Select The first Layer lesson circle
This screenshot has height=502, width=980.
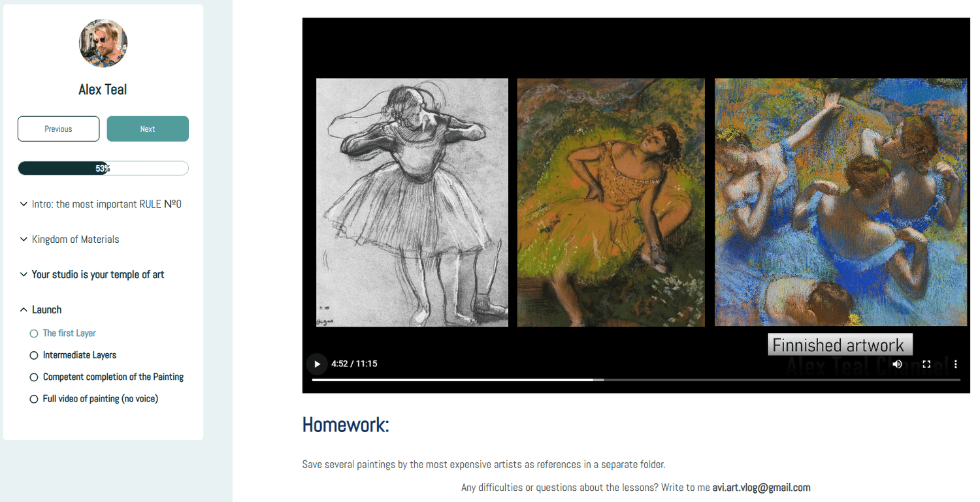point(34,334)
